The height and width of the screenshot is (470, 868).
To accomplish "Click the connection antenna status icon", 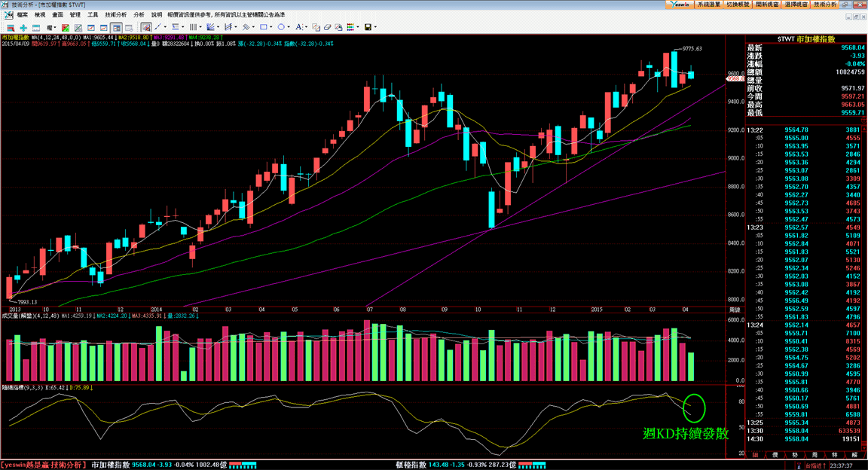I will (798, 466).
